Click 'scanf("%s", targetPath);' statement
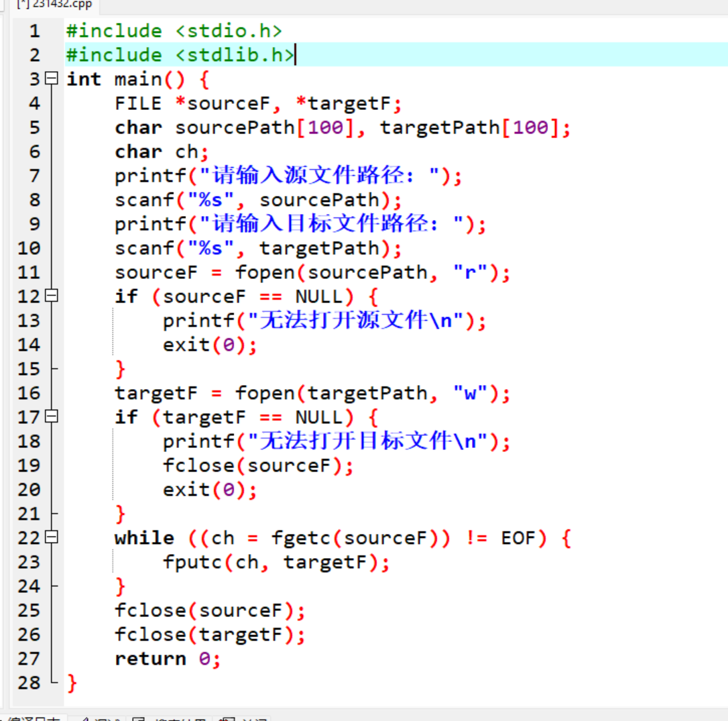This screenshot has height=721, width=728. pos(258,249)
